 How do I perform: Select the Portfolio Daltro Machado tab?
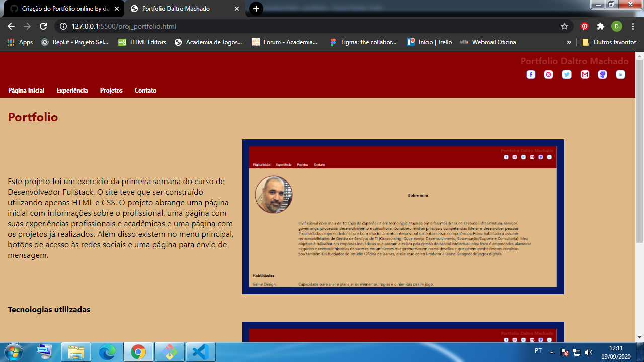(184, 9)
